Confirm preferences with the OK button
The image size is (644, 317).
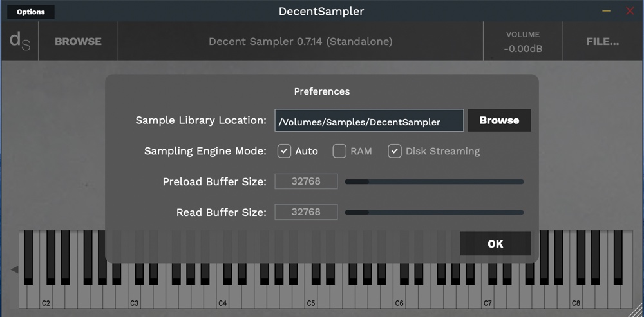click(x=495, y=244)
